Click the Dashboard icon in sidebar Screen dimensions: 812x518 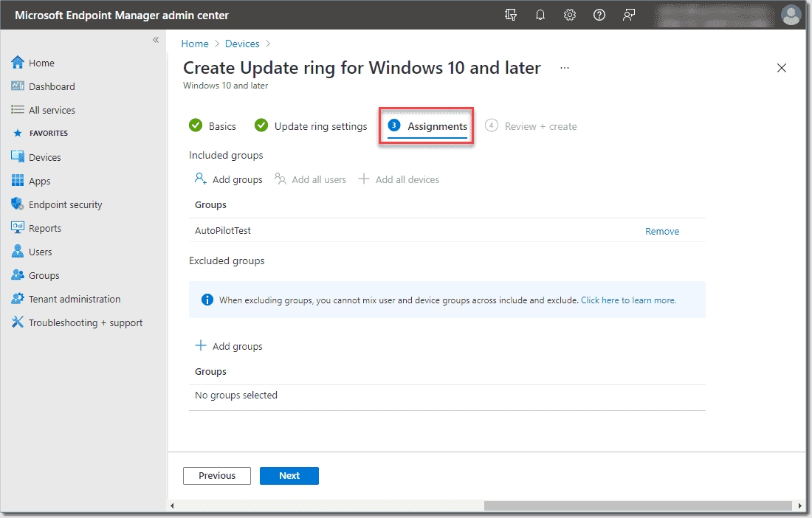coord(18,86)
